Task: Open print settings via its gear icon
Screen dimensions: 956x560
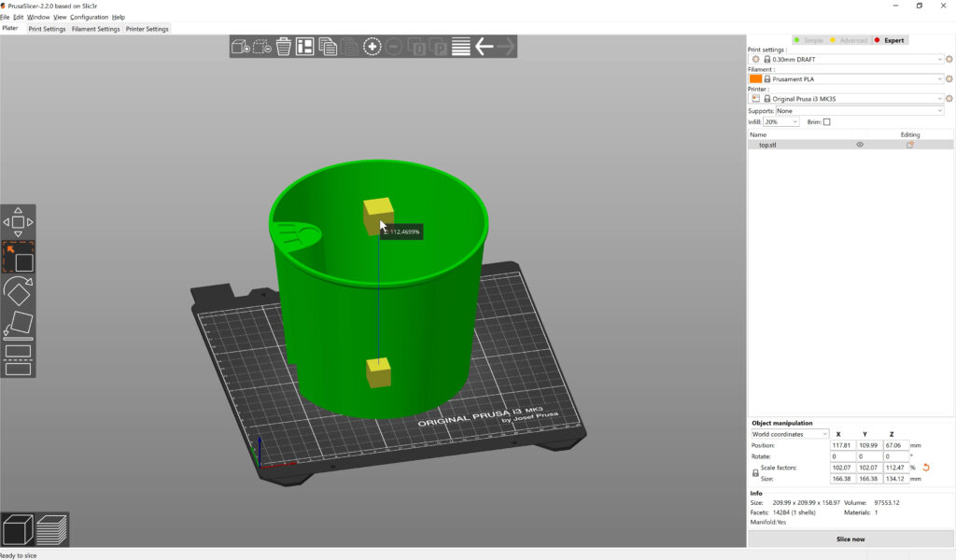Action: coord(949,59)
